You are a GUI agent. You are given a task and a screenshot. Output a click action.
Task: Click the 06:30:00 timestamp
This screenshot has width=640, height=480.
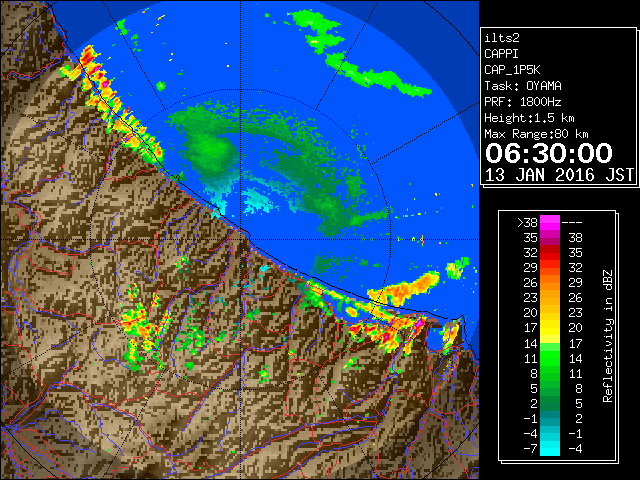coord(549,153)
